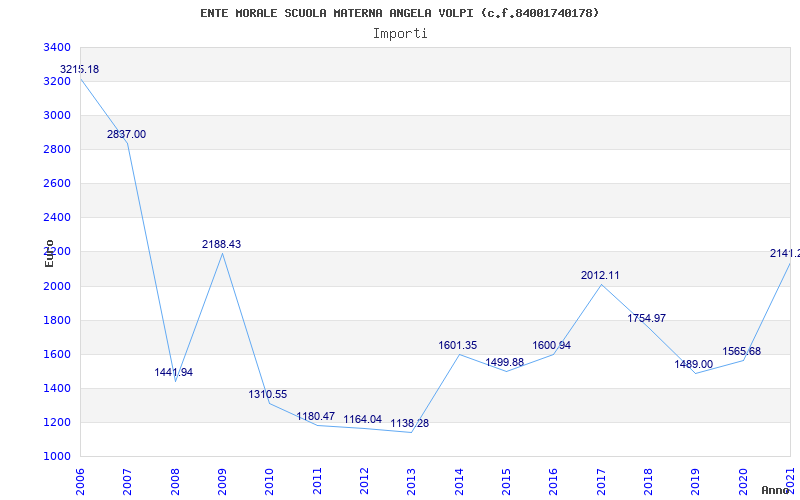Click the 1601.35 data label

tap(458, 345)
